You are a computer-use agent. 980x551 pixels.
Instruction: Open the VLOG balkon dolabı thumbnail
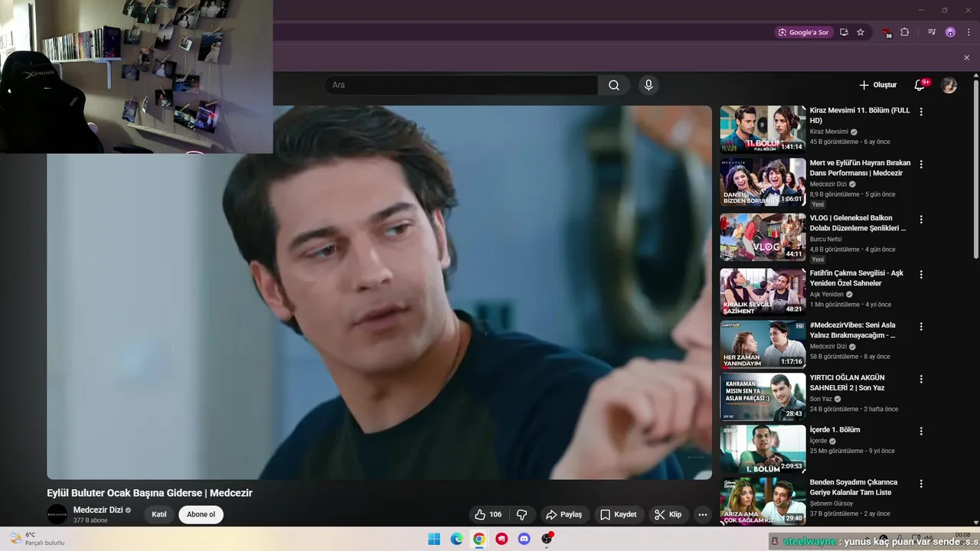[x=763, y=237]
